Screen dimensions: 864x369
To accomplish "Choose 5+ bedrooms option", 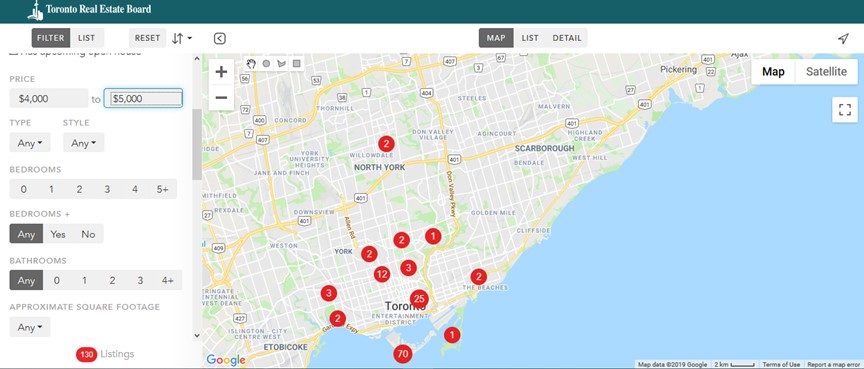I will click(x=163, y=189).
